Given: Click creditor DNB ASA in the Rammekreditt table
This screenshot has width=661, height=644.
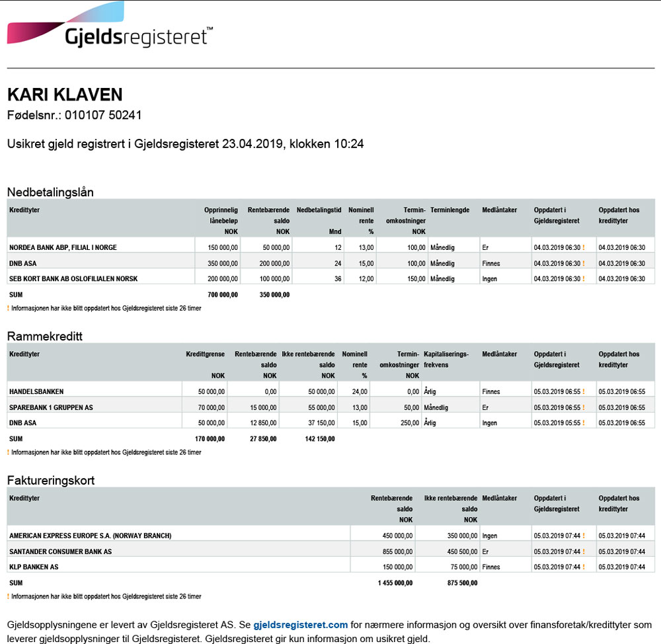Looking at the screenshot, I should (22, 423).
